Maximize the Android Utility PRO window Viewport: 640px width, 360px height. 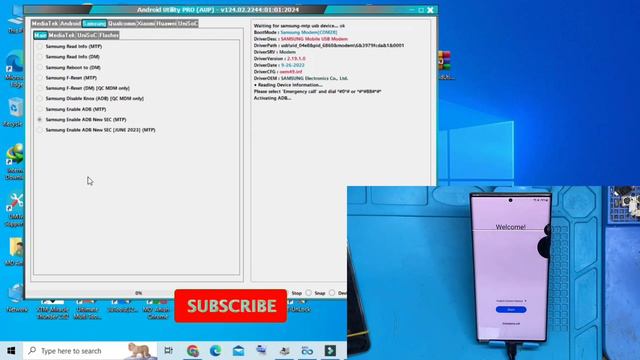click(x=421, y=10)
